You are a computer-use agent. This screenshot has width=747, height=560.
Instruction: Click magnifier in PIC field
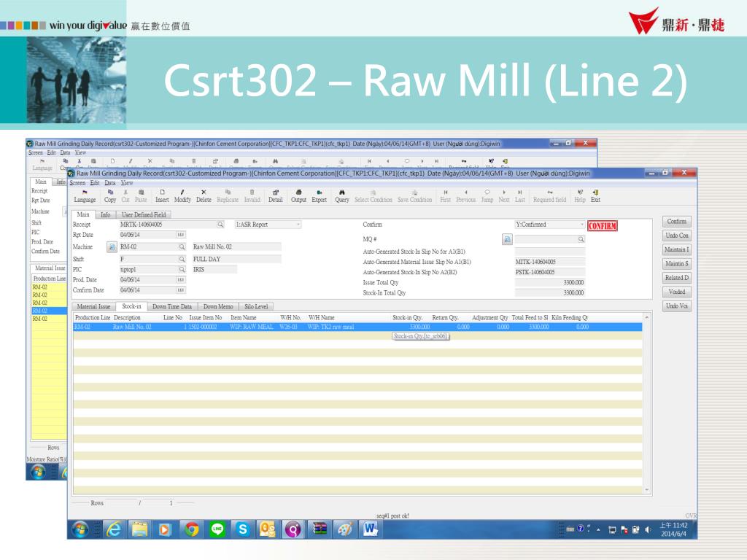182,270
